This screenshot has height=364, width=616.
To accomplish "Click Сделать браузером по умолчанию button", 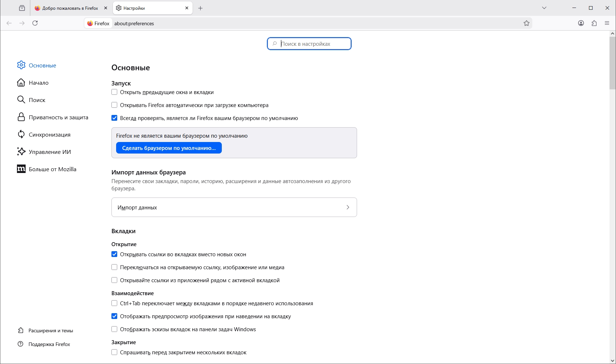I will point(169,148).
